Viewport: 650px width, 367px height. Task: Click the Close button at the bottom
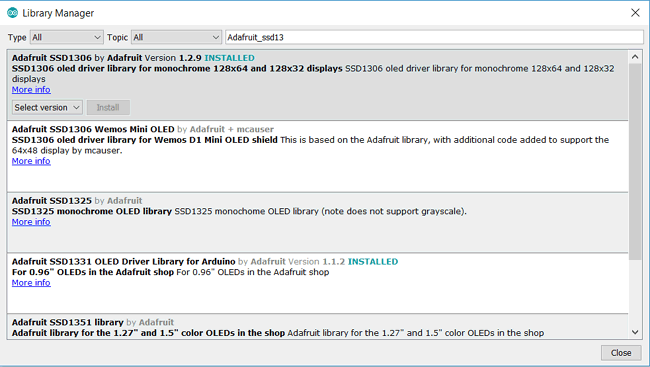tap(621, 353)
